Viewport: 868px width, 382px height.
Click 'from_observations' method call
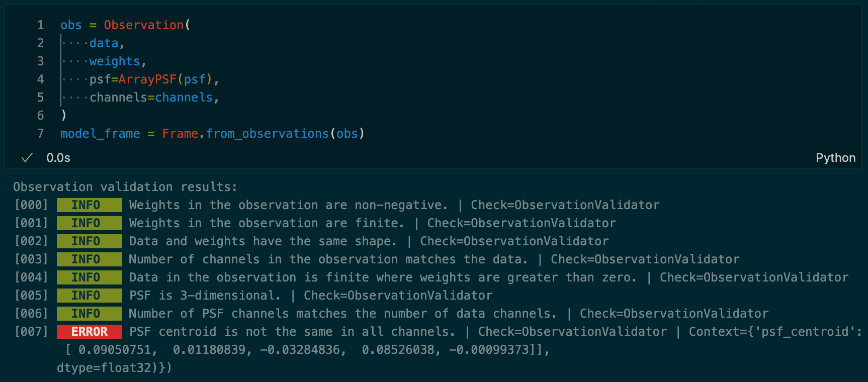coord(268,134)
